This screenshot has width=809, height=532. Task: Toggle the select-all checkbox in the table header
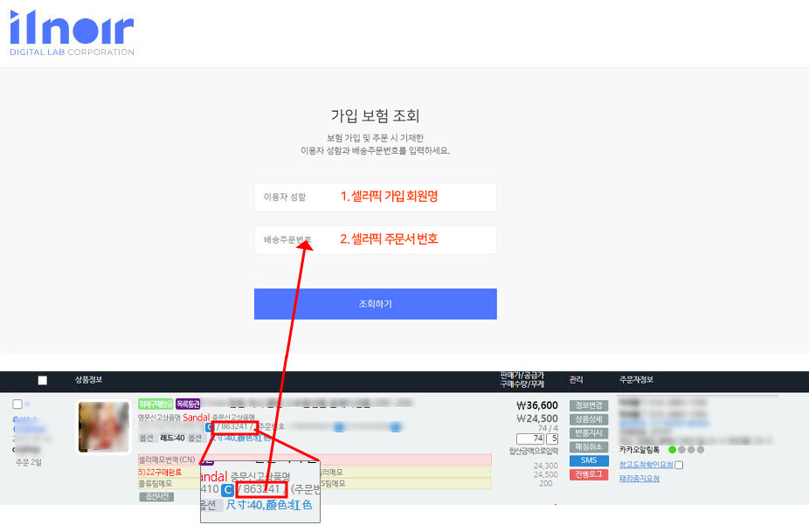43,380
